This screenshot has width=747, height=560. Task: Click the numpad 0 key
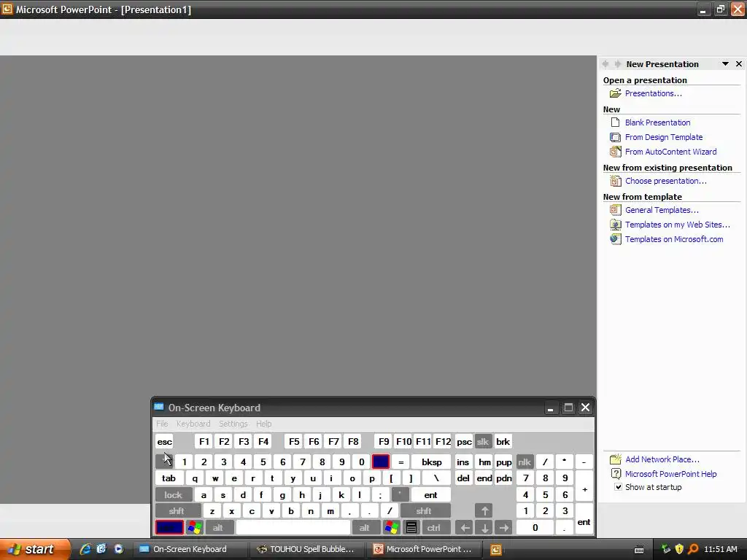pos(535,528)
